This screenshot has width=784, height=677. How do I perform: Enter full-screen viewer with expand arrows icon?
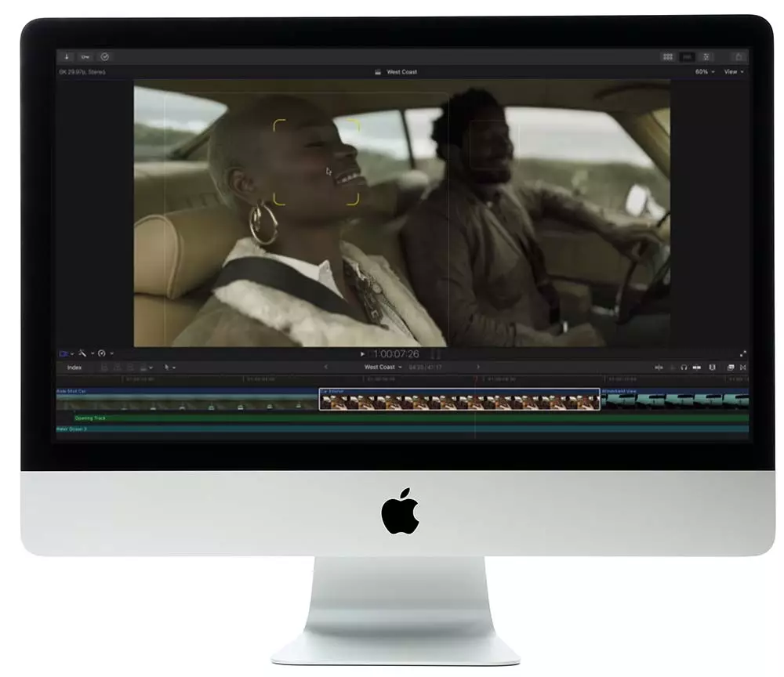pos(743,353)
